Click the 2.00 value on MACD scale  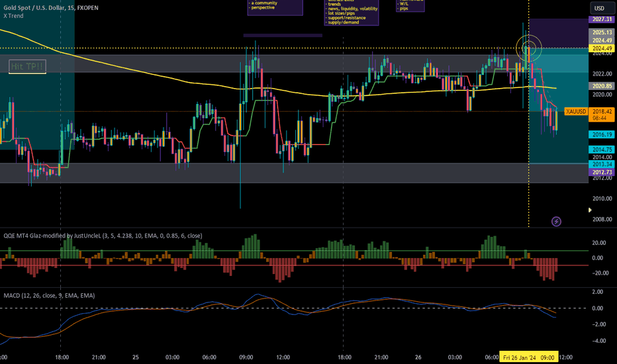pos(597,292)
